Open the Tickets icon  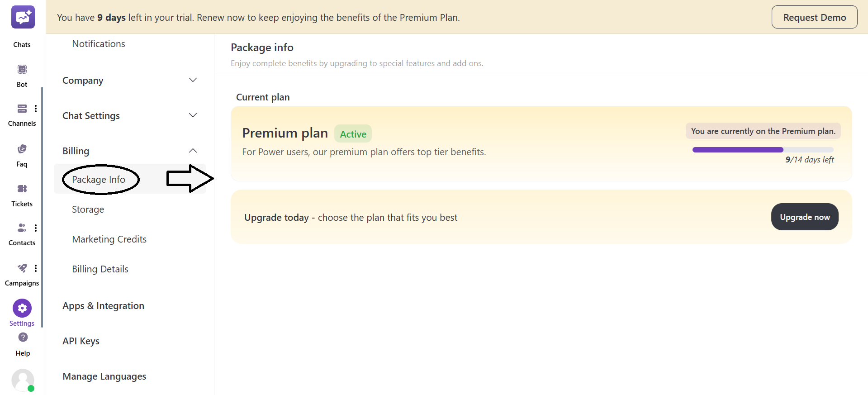tap(22, 189)
